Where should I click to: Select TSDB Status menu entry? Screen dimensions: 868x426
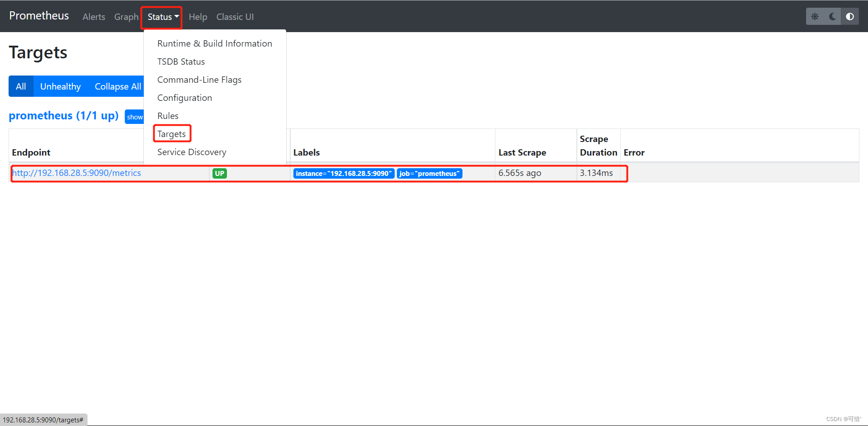tap(215, 62)
